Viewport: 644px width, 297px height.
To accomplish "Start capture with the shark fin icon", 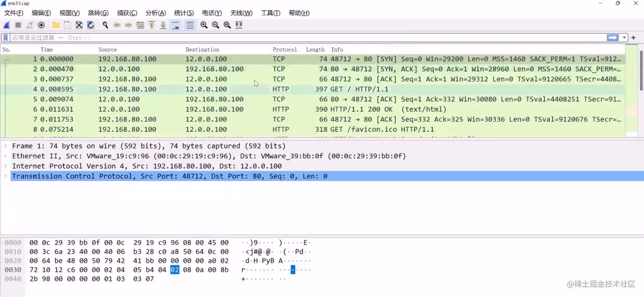I will 7,26.
